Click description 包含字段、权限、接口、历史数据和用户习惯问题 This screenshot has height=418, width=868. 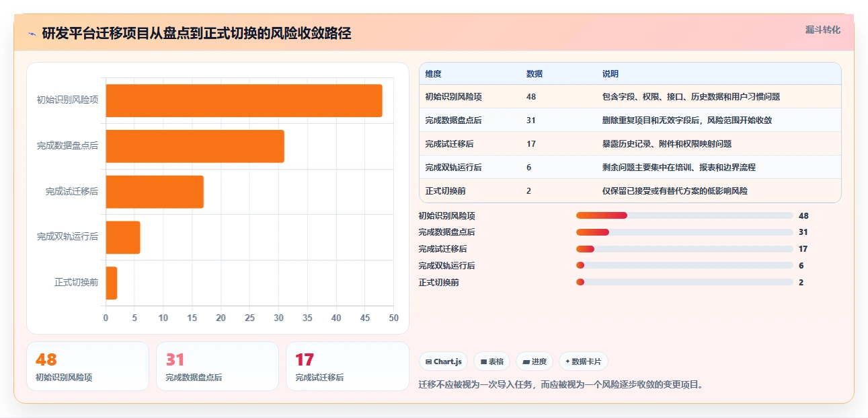[x=691, y=97]
